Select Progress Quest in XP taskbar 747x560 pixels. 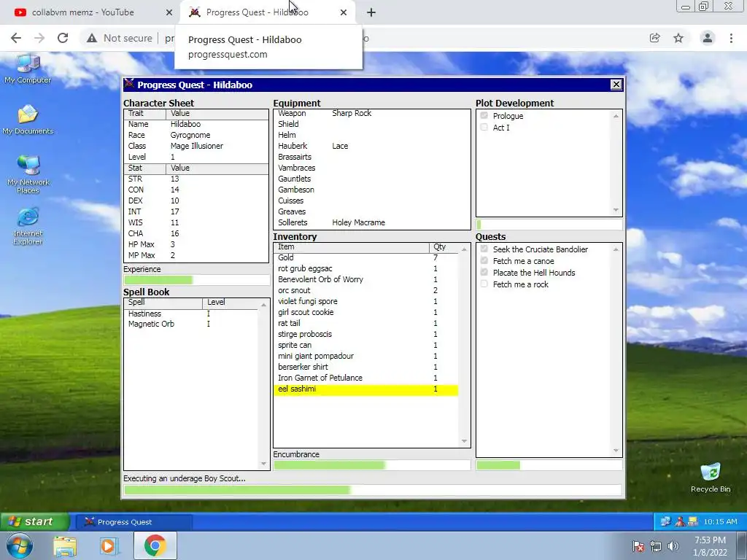click(x=134, y=522)
